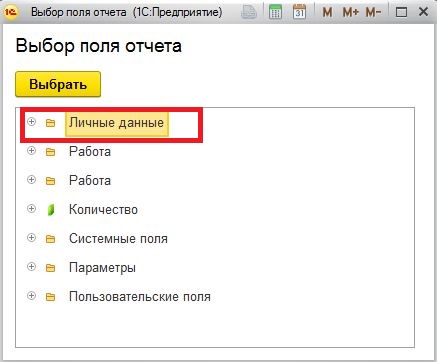Select the Параметры tree item
Screen dimensions: 437x362
(x=102, y=268)
